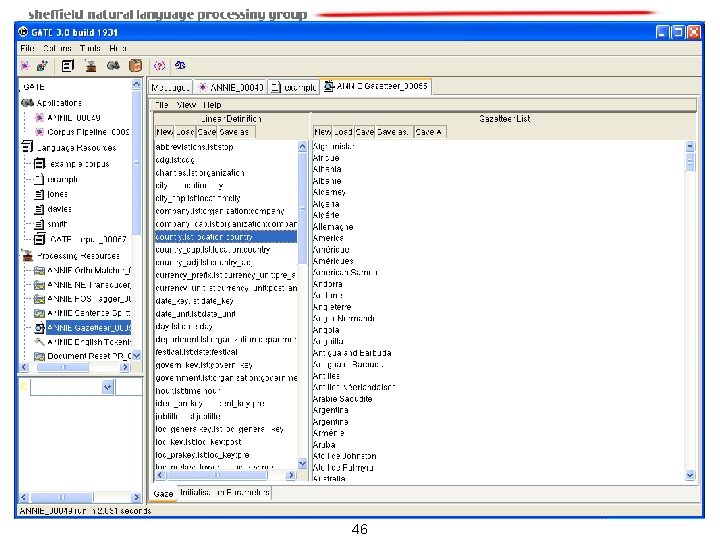This screenshot has width=720, height=540.
Task: Open the Tools menu
Action: point(90,48)
